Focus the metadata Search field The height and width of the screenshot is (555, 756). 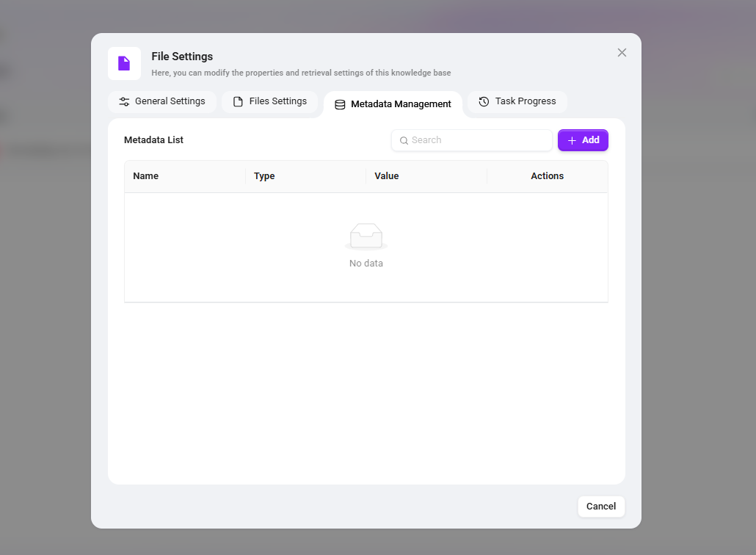471,140
